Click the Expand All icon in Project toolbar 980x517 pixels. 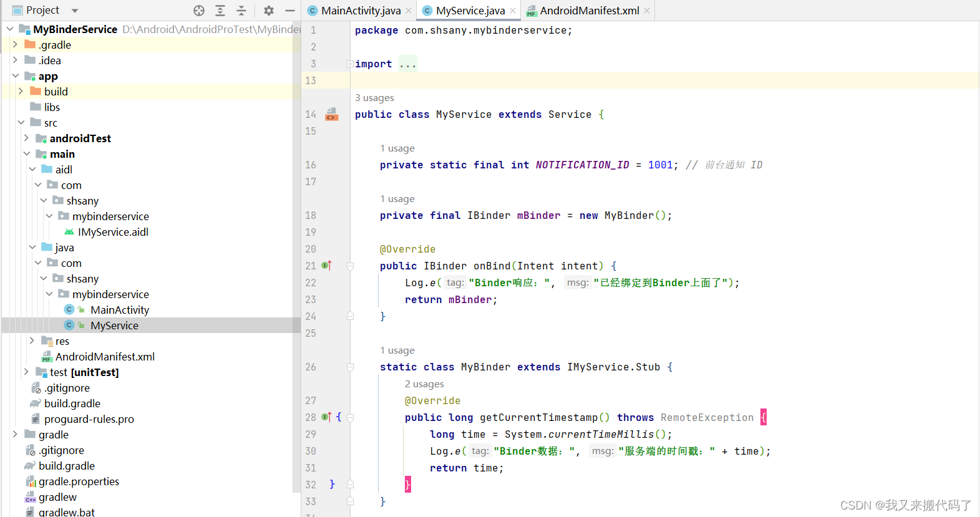pos(220,11)
